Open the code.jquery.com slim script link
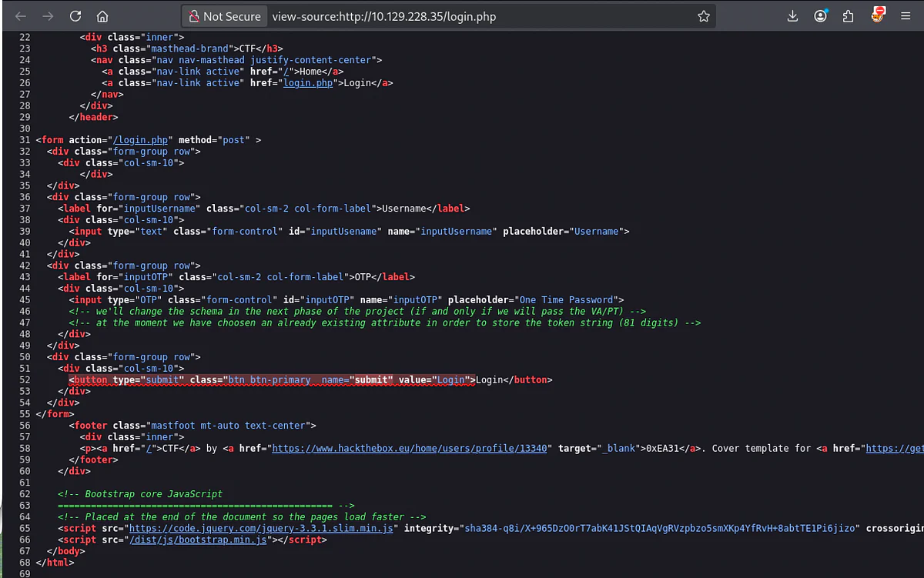The image size is (924, 578). [262, 528]
